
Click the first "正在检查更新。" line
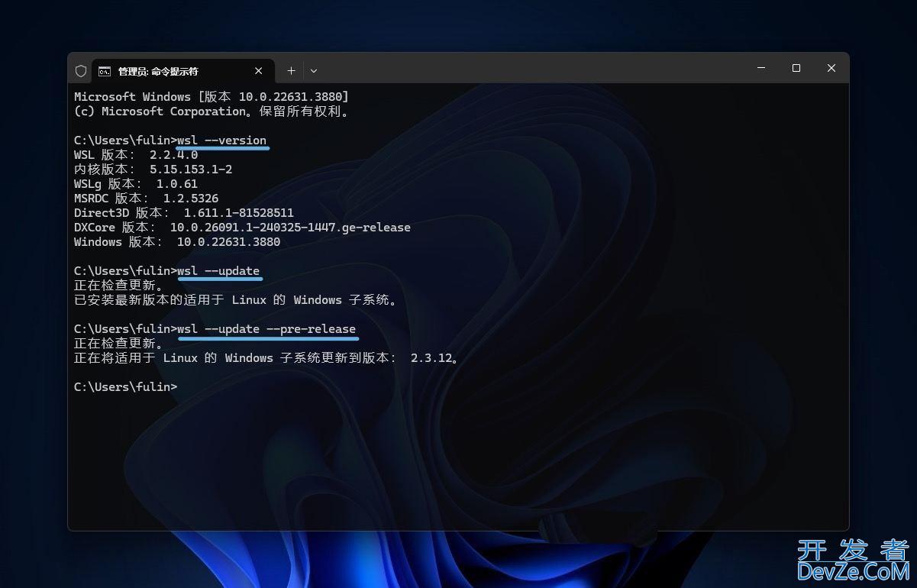point(118,286)
